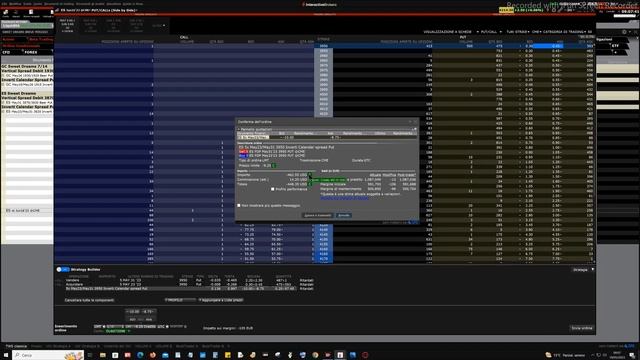
Task: Click the Windows taskbar search box
Action: pos(48,355)
